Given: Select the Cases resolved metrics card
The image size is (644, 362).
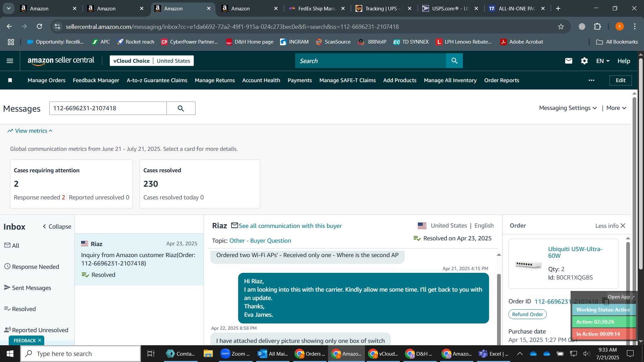Looking at the screenshot, I should pyautogui.click(x=200, y=184).
